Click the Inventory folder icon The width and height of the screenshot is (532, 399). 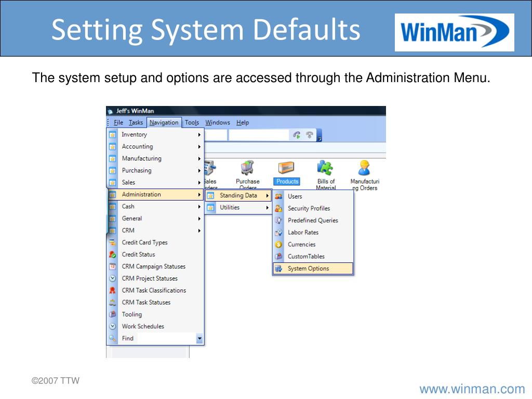(x=113, y=135)
